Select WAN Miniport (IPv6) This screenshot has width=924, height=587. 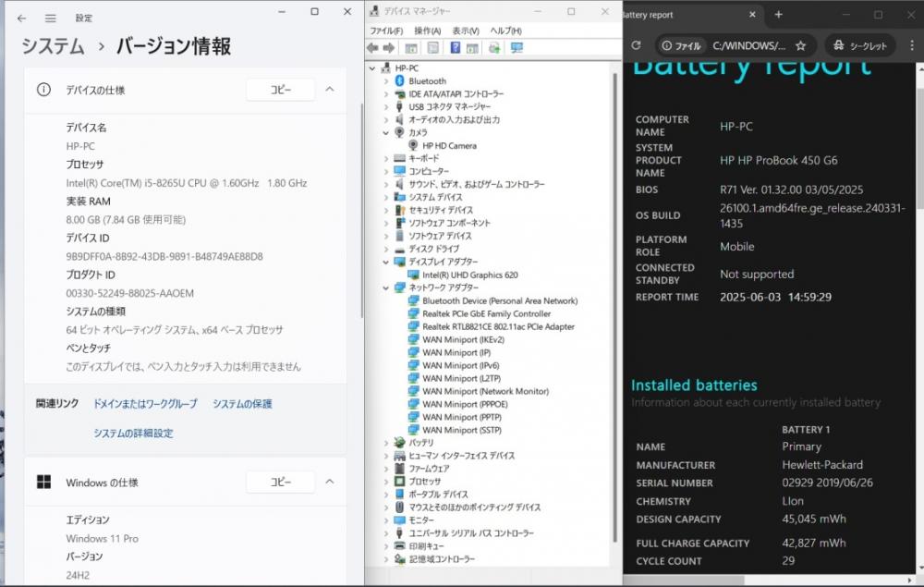click(454, 366)
